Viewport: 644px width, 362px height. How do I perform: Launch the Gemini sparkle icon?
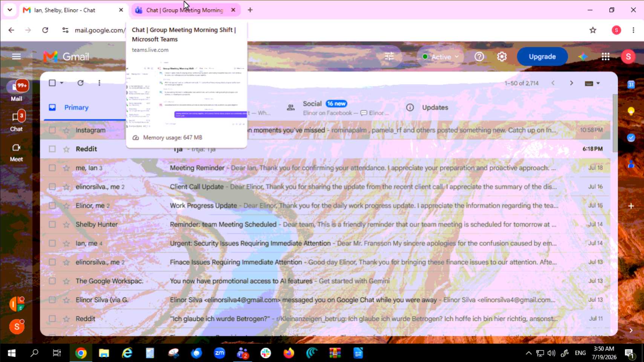[583, 57]
